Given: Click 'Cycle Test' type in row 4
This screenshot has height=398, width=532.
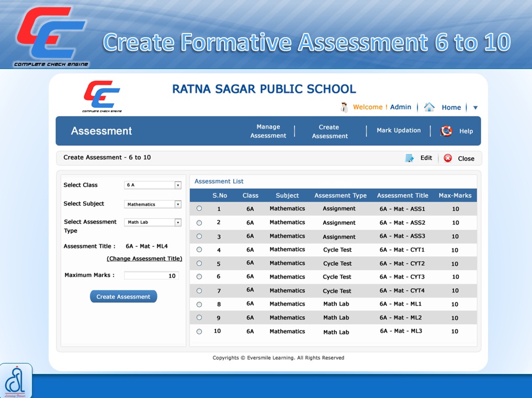Looking at the screenshot, I should click(x=337, y=249).
